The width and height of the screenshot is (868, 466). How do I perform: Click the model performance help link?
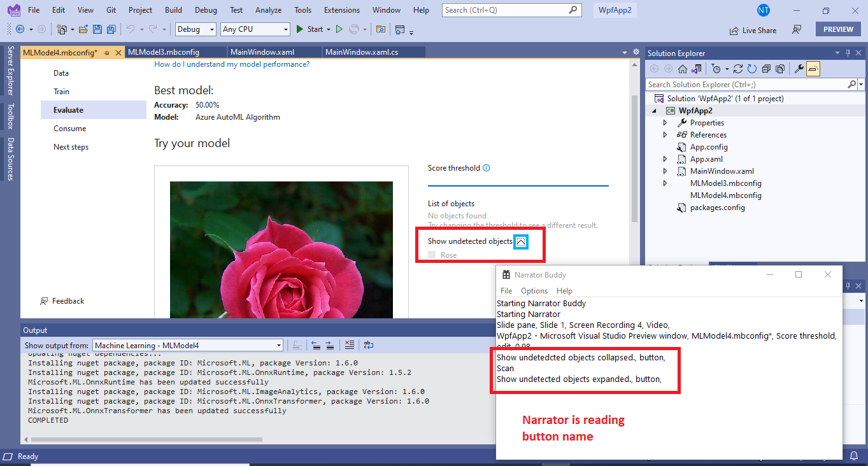point(231,64)
